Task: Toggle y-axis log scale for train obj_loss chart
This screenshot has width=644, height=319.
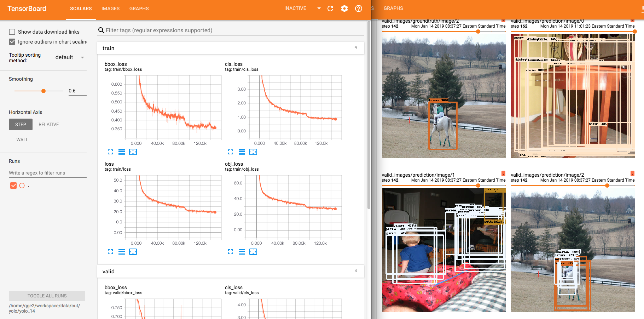Action: [242, 252]
